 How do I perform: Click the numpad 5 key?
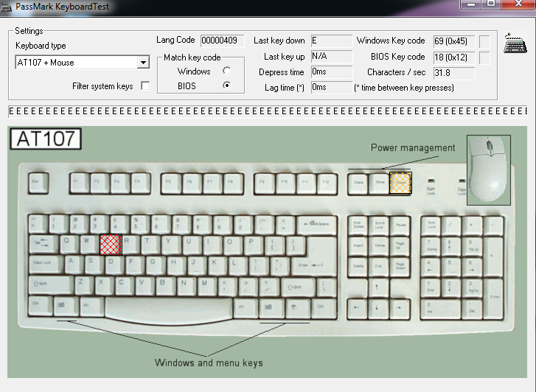(451, 267)
